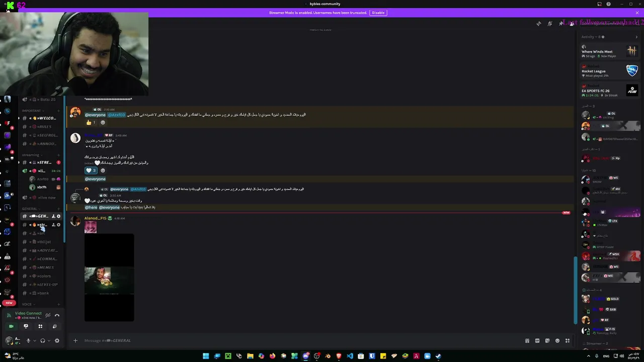Open the LEVEL-UP channel
644x362 pixels.
(41, 285)
